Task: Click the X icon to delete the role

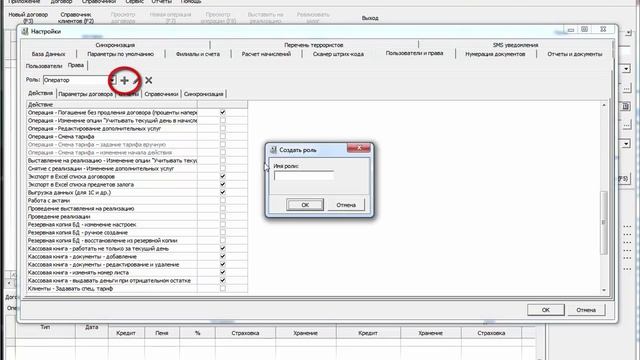Action: click(149, 80)
